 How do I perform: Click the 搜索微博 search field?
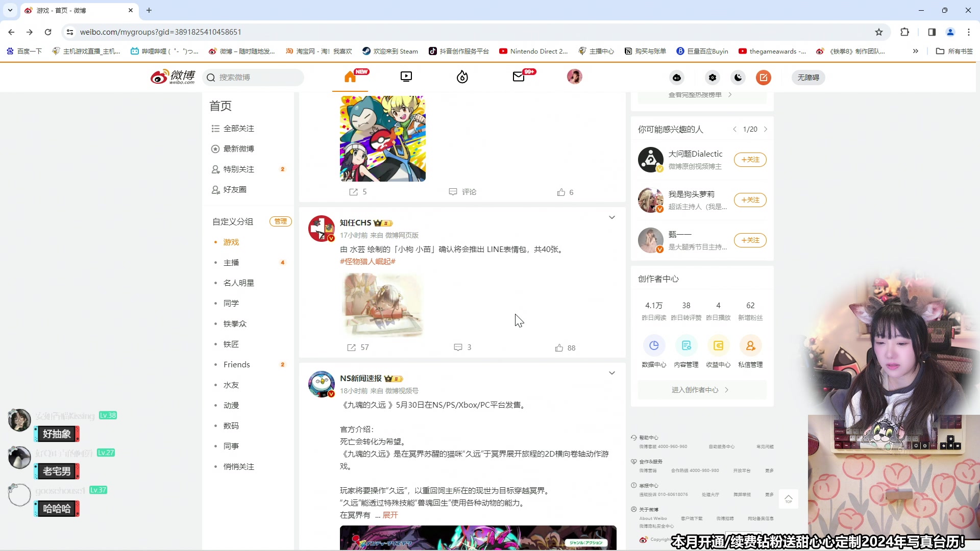[x=254, y=77]
